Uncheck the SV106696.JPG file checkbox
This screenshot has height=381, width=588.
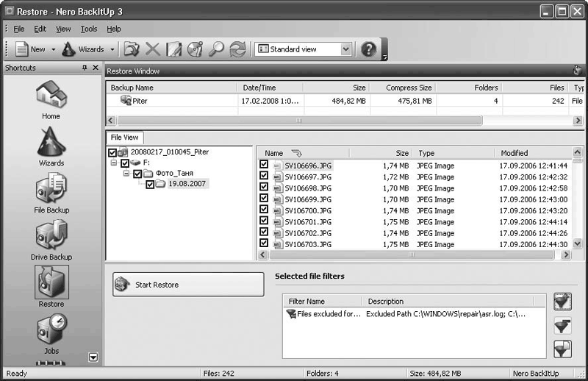point(264,165)
